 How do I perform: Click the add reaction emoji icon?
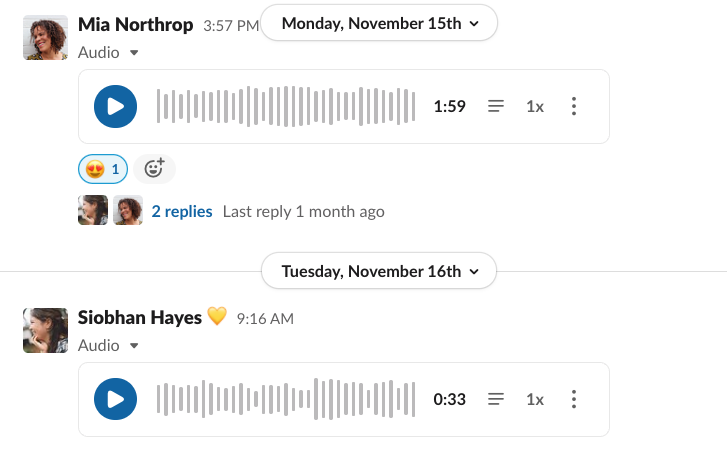154,169
